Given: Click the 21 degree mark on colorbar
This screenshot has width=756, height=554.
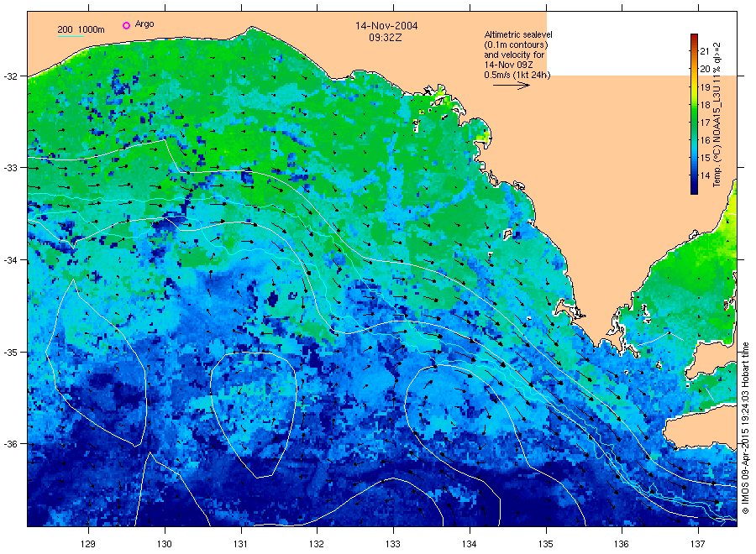Looking at the screenshot, I should (705, 51).
